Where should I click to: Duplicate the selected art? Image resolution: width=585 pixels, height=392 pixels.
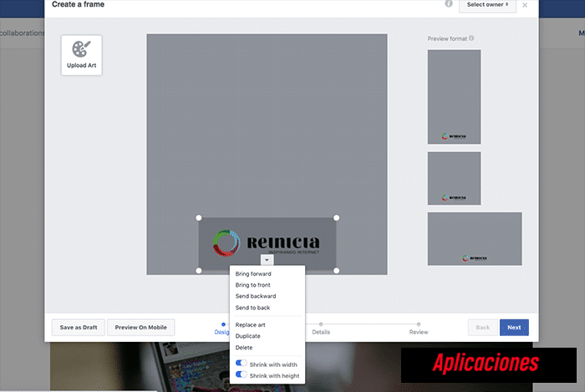[x=247, y=336]
